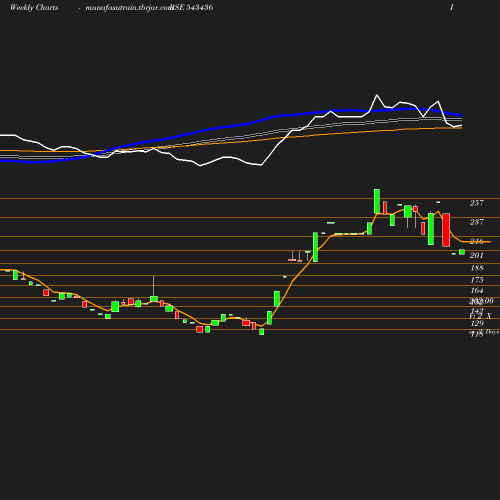Click the 257 price axis label
500x500 pixels.
point(477,203)
